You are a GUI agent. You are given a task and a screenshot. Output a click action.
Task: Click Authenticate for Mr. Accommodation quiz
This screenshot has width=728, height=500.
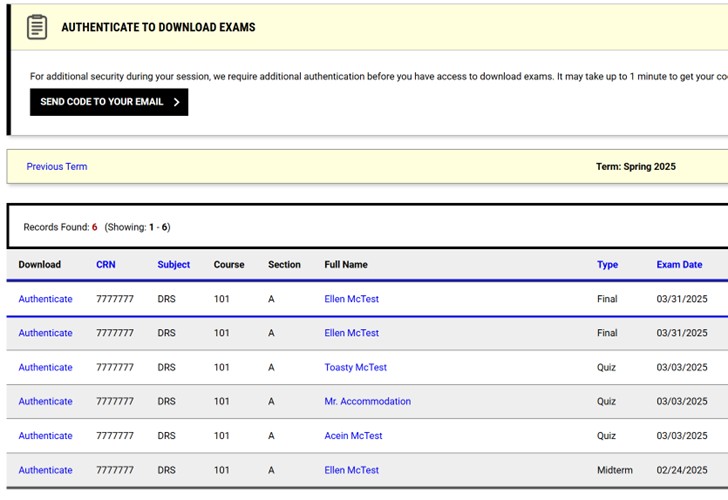(x=46, y=401)
